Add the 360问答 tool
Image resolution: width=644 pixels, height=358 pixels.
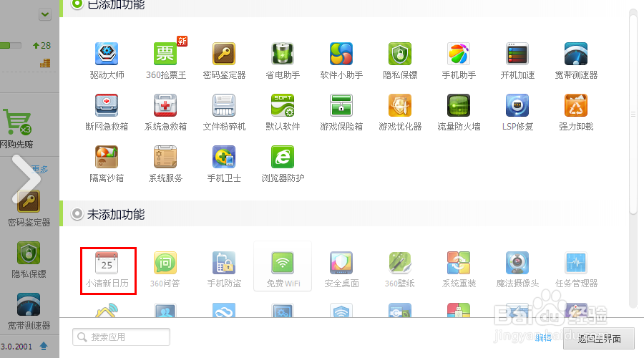pyautogui.click(x=165, y=270)
